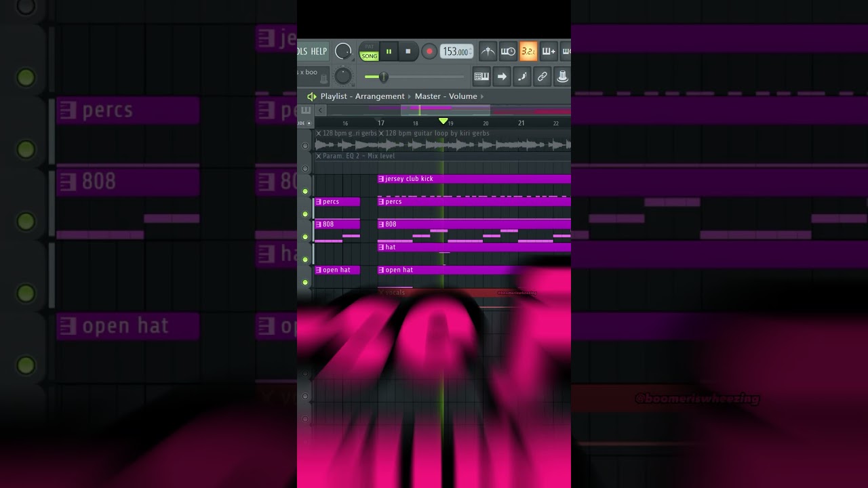Image resolution: width=868 pixels, height=488 pixels.
Task: Toggle the orange 3.2.1 countdown button
Action: [x=528, y=52]
